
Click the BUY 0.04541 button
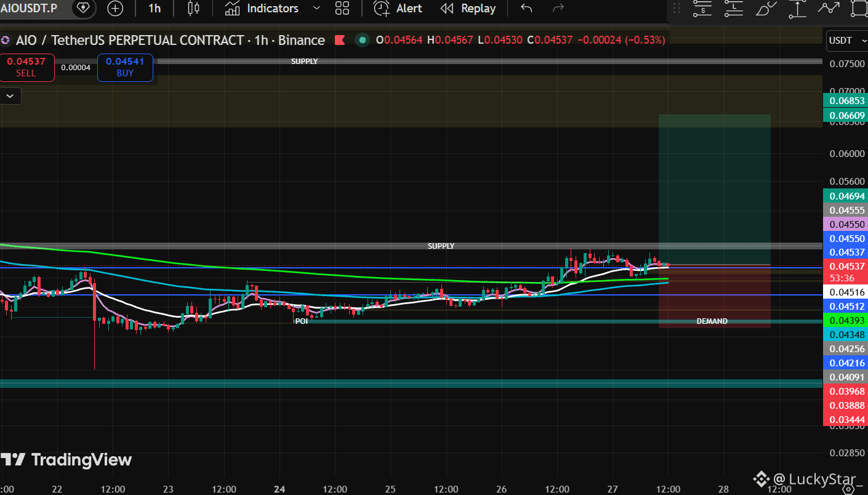tap(125, 67)
